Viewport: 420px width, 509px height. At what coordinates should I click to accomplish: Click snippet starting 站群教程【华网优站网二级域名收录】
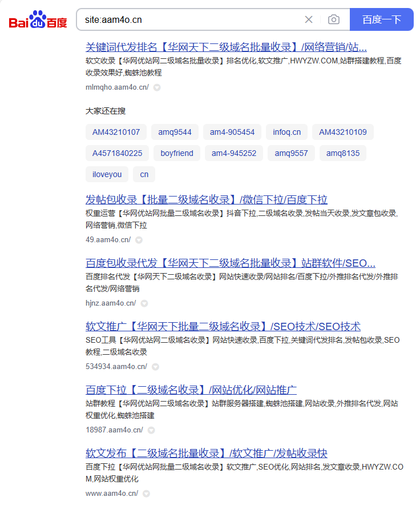click(x=242, y=410)
